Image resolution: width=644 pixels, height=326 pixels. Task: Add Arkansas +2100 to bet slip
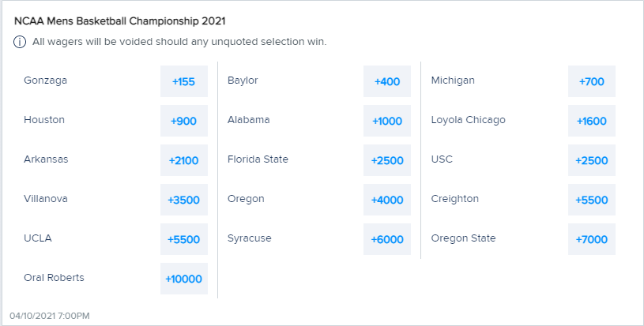click(x=183, y=160)
